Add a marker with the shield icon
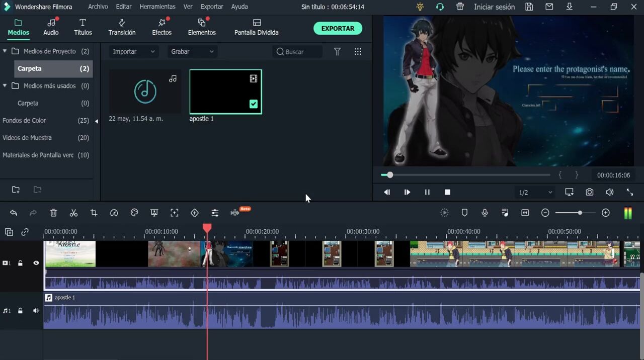The image size is (644, 360). (x=464, y=213)
